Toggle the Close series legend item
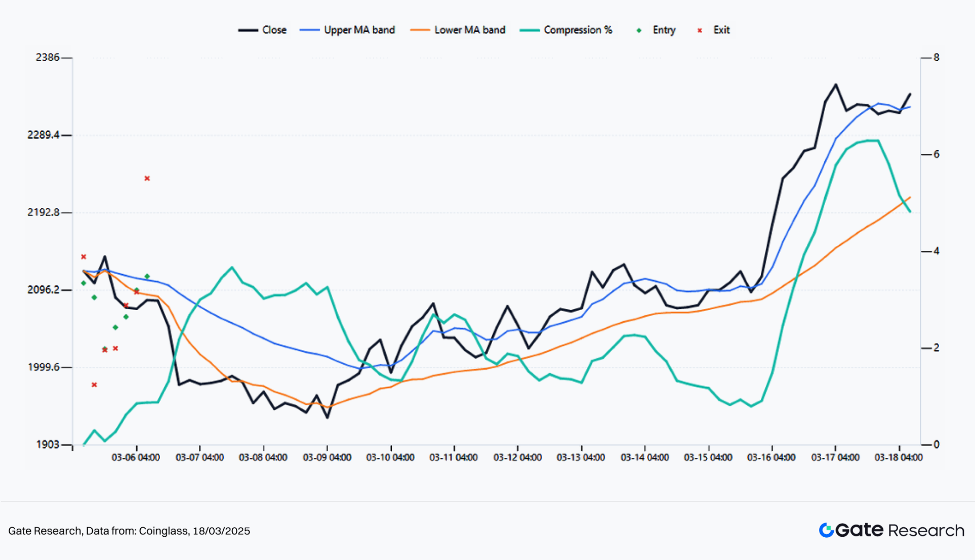Viewport: 975px width, 560px height. (274, 30)
